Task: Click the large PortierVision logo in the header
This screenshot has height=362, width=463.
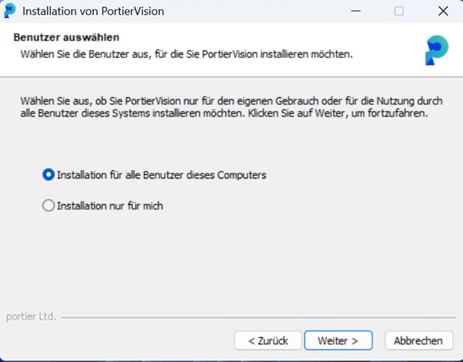Action: point(436,50)
